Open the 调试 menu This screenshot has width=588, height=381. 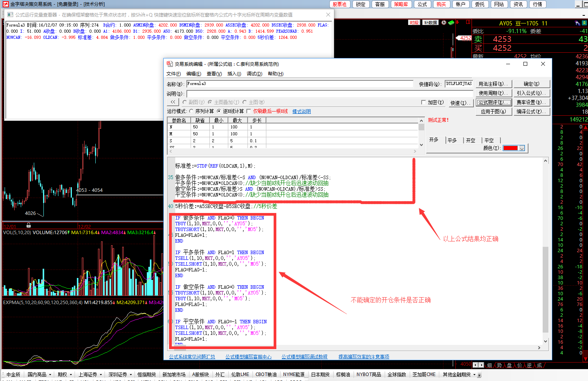pyautogui.click(x=254, y=74)
